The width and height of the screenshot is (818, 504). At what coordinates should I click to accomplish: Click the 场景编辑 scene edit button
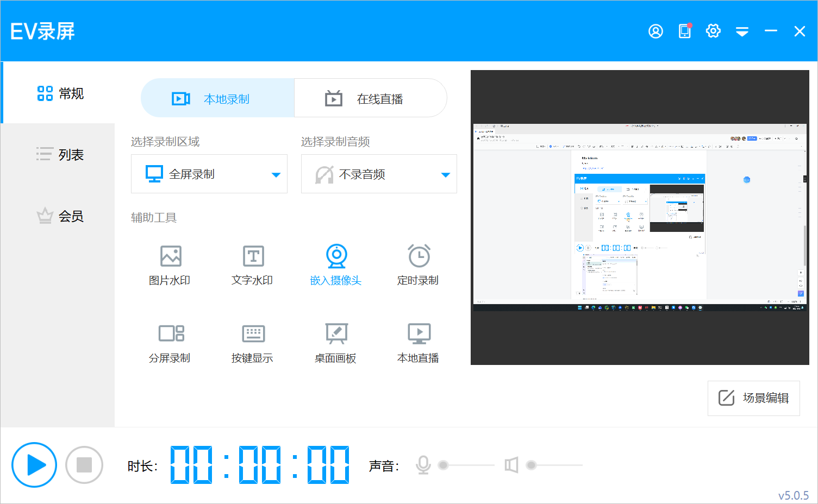[753, 398]
